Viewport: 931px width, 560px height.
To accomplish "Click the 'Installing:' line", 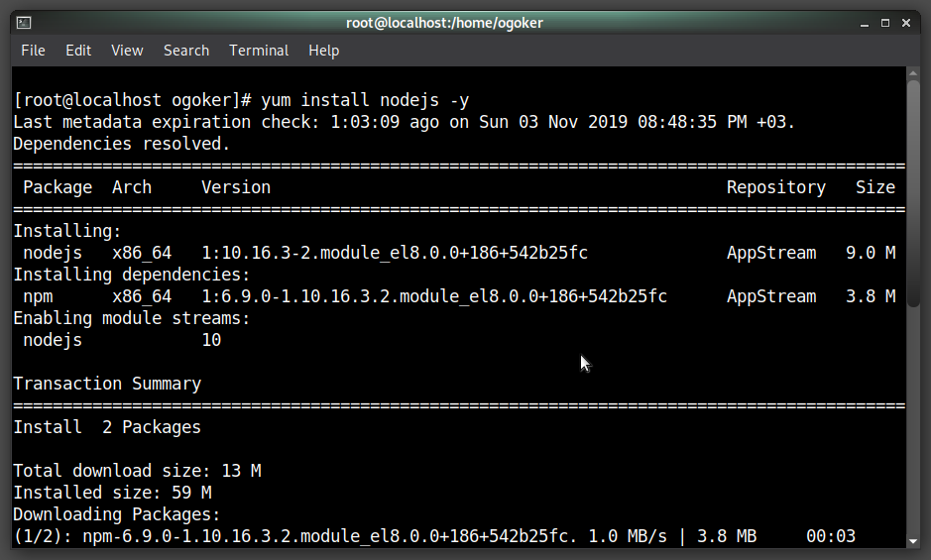I will coord(67,231).
